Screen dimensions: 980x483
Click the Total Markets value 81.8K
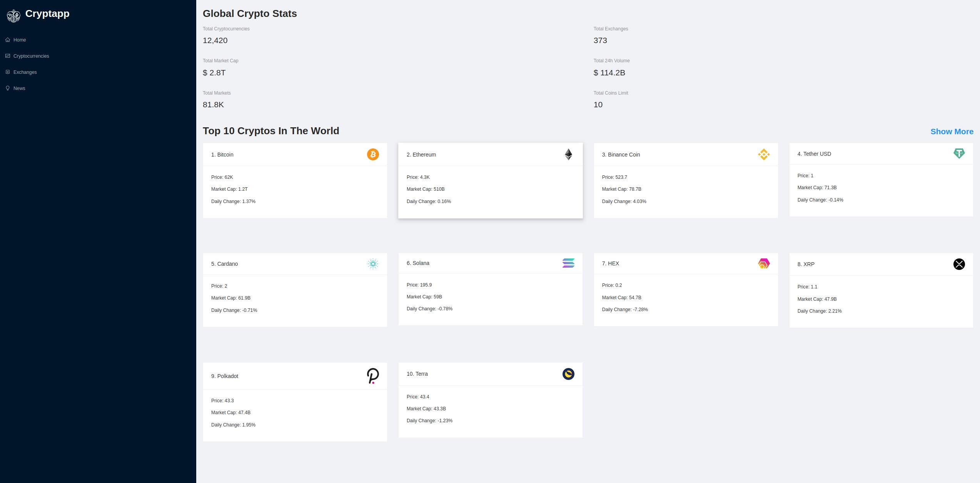pos(214,105)
